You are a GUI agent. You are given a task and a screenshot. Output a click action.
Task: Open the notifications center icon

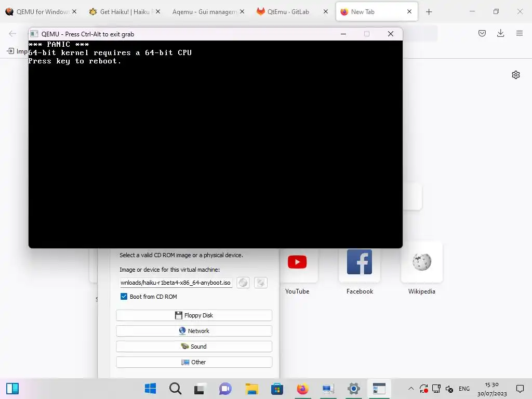pos(520,389)
